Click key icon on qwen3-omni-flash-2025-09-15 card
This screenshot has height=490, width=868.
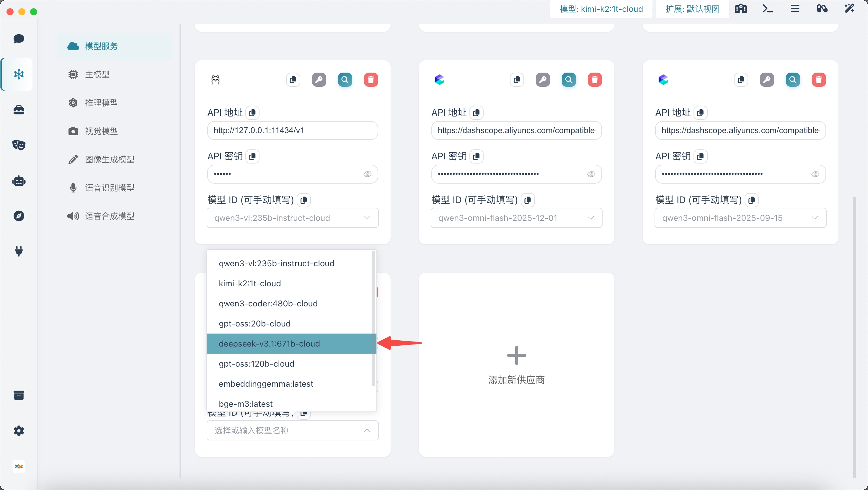tap(767, 80)
